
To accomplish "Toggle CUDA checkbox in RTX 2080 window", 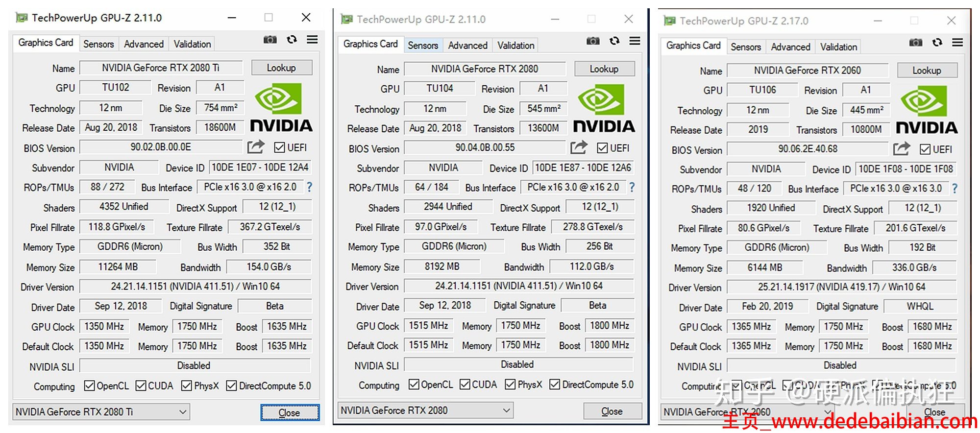I will pyautogui.click(x=465, y=385).
